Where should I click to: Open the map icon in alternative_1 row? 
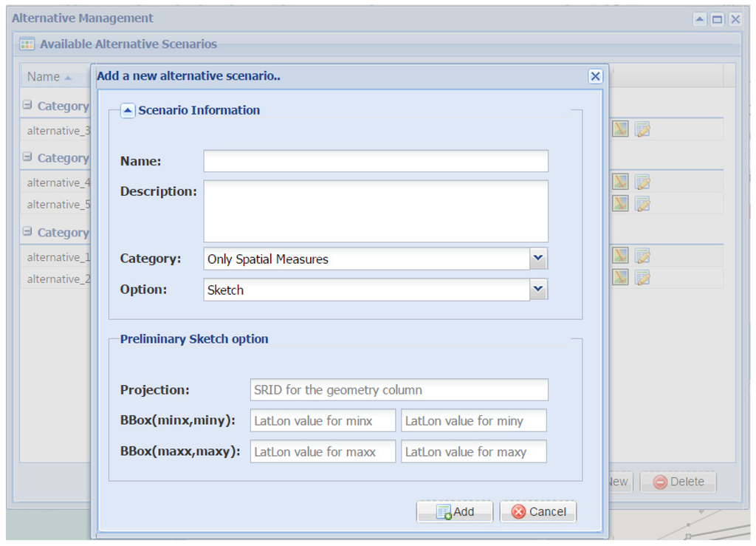[620, 256]
